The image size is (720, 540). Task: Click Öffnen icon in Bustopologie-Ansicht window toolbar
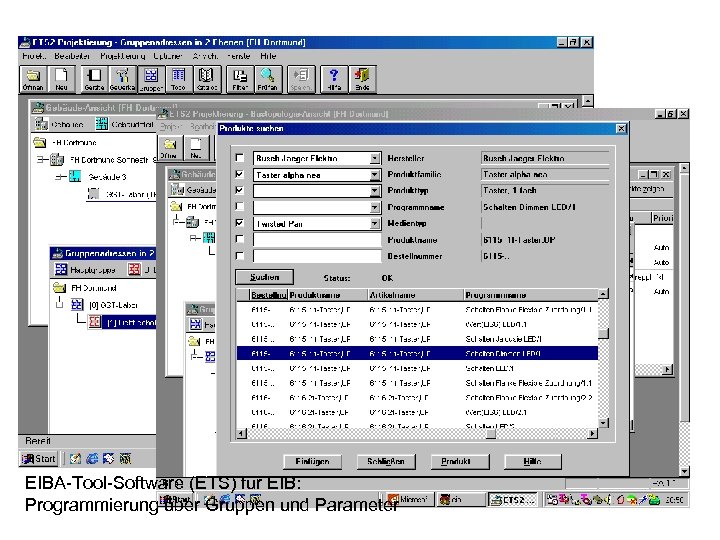tap(170, 148)
